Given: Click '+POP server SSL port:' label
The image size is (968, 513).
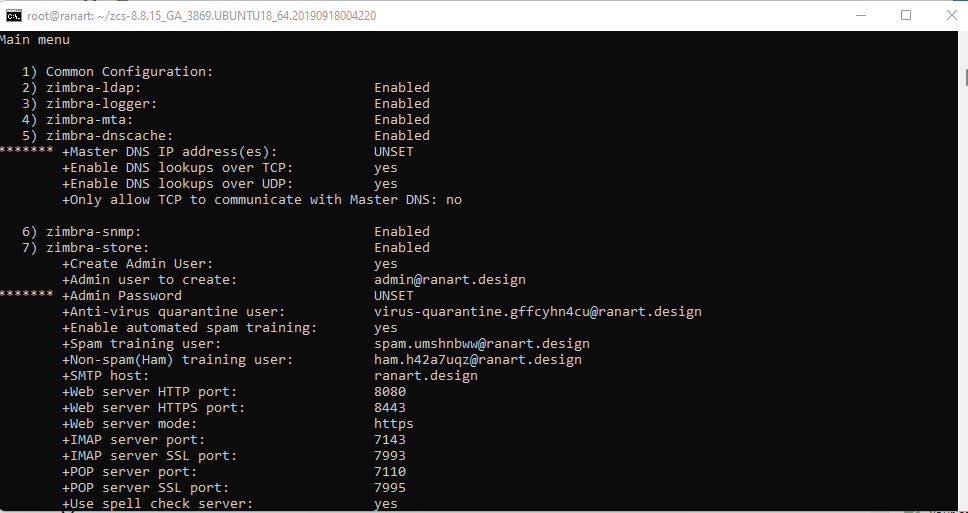Looking at the screenshot, I should [146, 488].
